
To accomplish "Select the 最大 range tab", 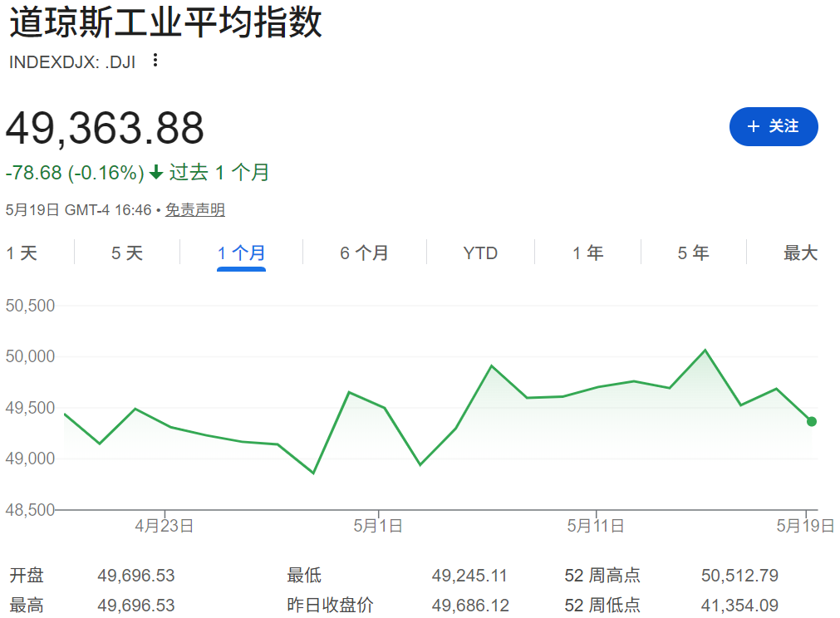I will [800, 253].
